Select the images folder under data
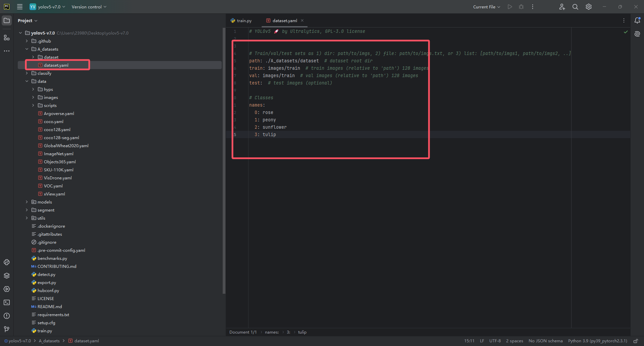Screen dimensions: 644x346 coord(51,97)
